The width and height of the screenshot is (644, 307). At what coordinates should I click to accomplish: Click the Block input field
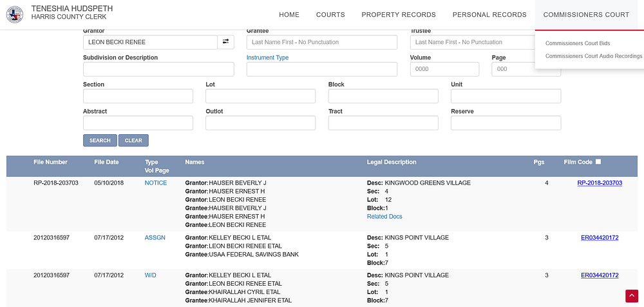point(383,96)
